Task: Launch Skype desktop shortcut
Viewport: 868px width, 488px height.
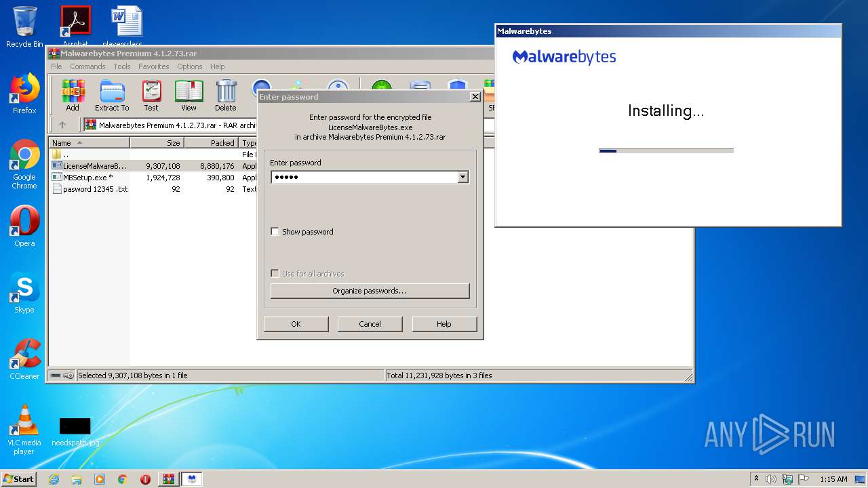Action: [x=24, y=293]
